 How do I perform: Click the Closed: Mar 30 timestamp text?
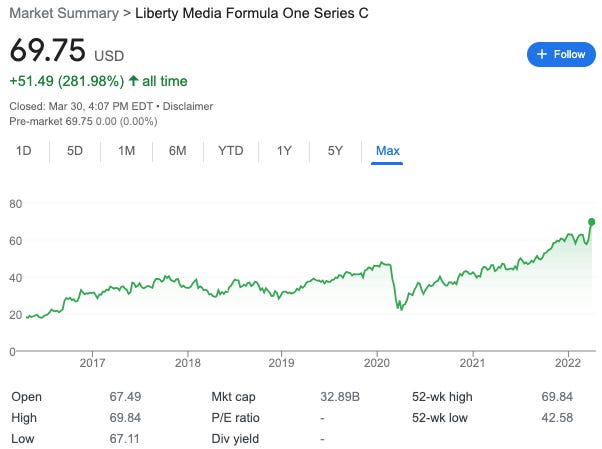(81, 106)
